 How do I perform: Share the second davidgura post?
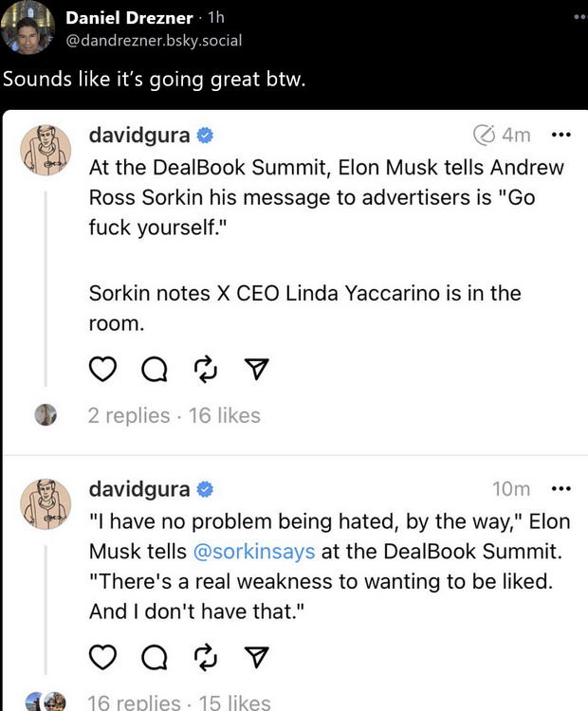[x=256, y=657]
